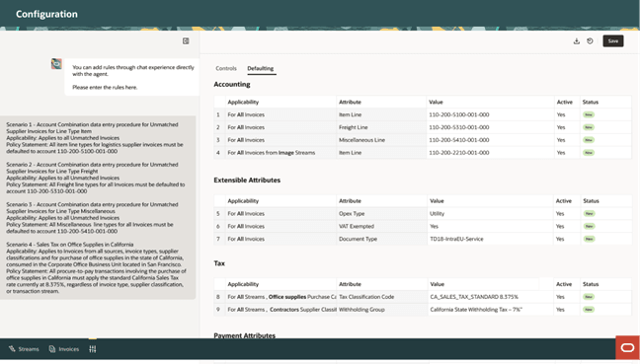Image resolution: width=640 pixels, height=364 pixels.
Task: Click the Contractors Supplier applicability cell
Action: [x=281, y=310]
